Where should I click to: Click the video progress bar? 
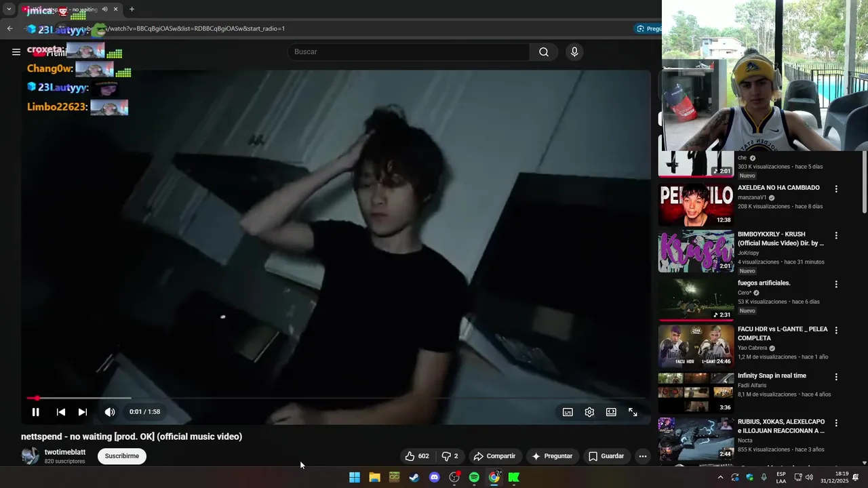point(336,398)
